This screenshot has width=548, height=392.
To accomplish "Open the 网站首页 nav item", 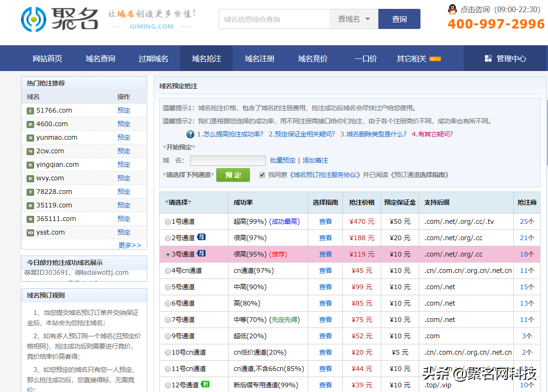I will pos(47,58).
